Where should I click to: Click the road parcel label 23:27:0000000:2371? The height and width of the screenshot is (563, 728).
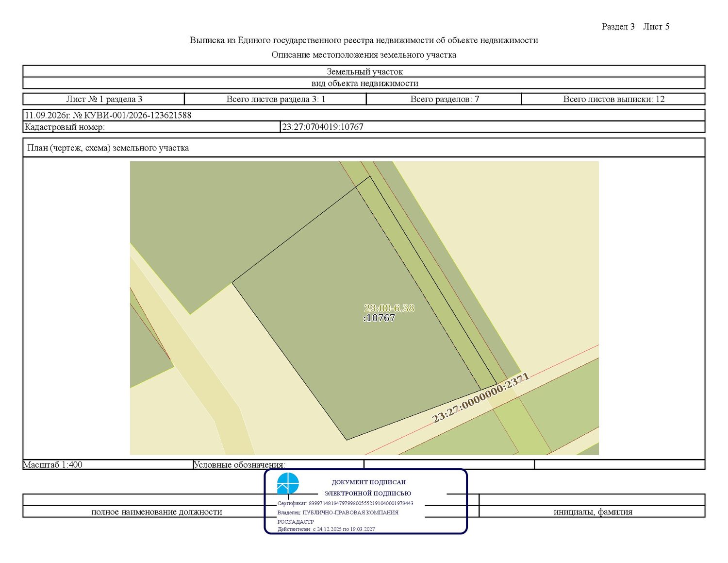click(x=480, y=398)
